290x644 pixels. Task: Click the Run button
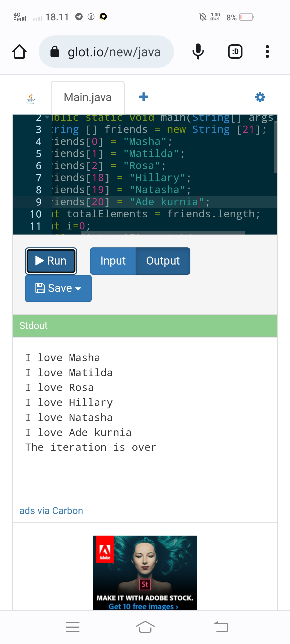(x=51, y=261)
